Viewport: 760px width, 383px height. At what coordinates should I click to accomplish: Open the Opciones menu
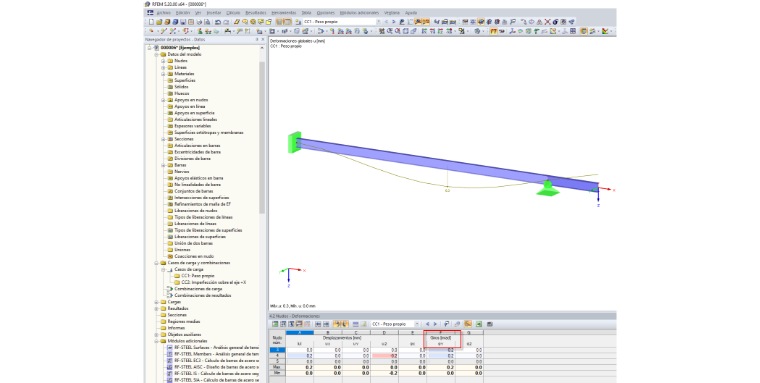[326, 13]
